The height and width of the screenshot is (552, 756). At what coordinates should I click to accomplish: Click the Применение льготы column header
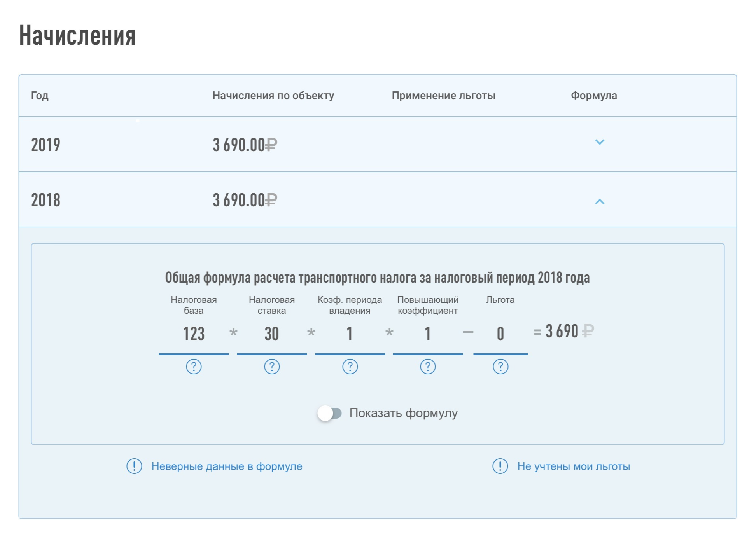click(444, 96)
